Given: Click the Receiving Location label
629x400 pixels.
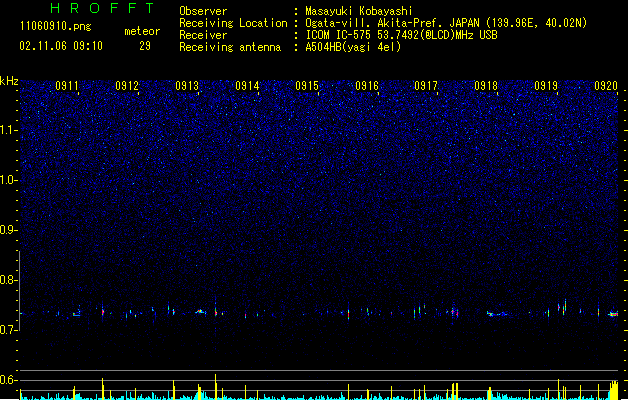Looking at the screenshot, I should (x=233, y=23).
